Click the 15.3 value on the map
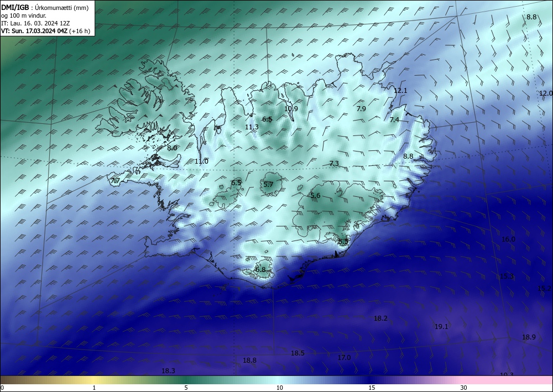This screenshot has height=392, width=553. click(x=507, y=276)
